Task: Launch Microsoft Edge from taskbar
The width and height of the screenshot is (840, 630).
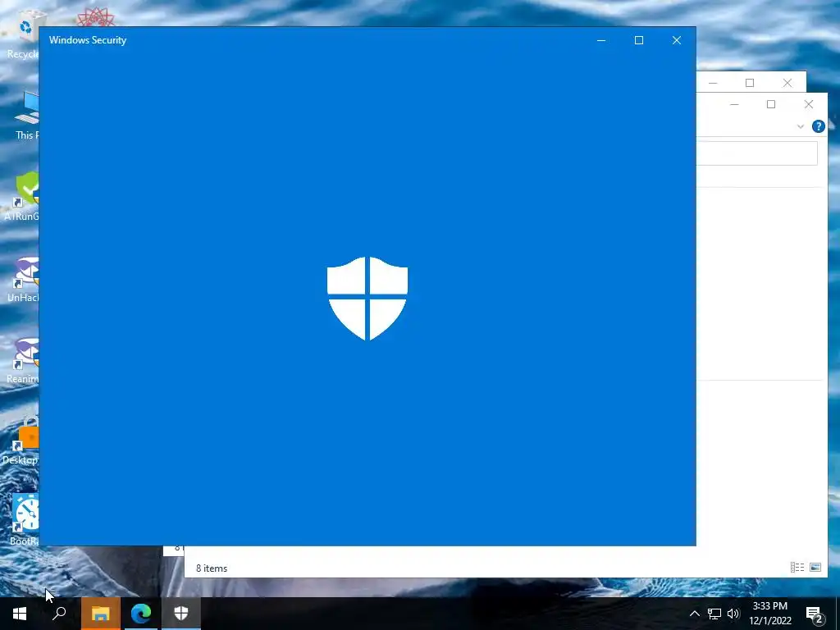Action: (x=141, y=614)
